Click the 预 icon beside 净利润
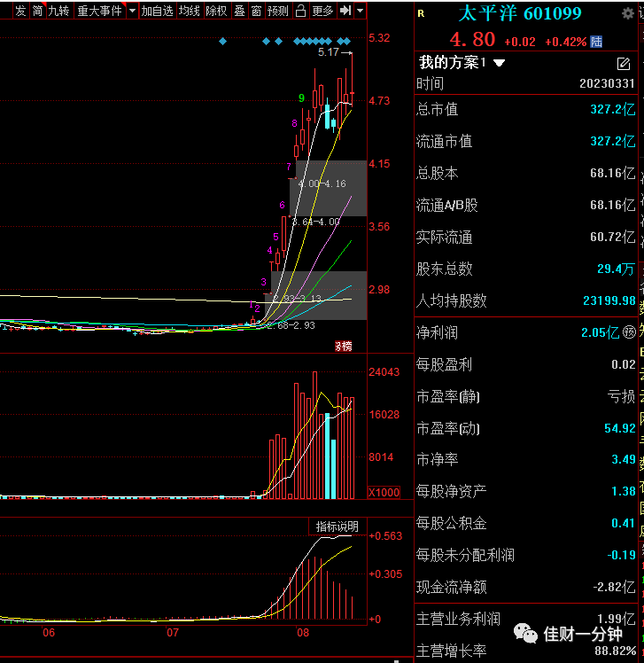 pyautogui.click(x=629, y=332)
